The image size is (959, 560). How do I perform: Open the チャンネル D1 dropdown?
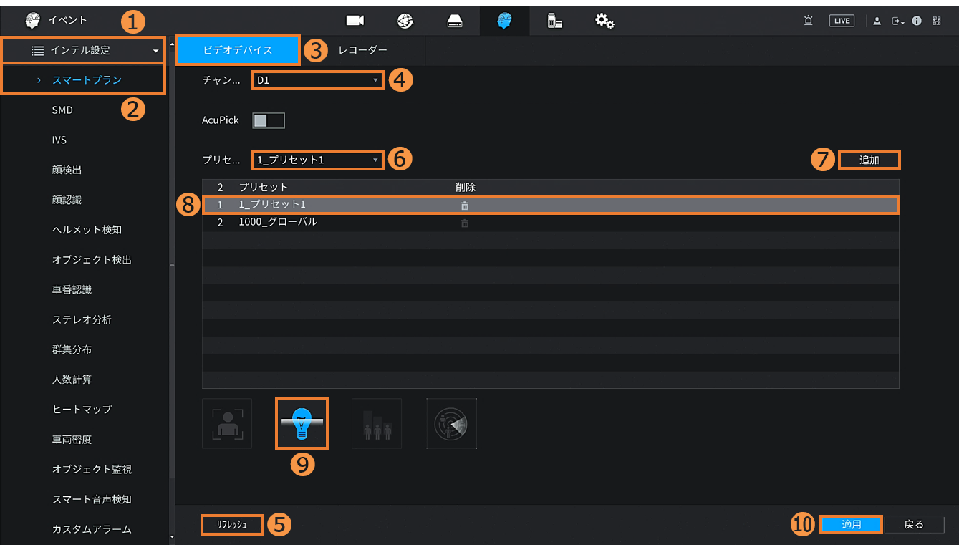coord(317,80)
